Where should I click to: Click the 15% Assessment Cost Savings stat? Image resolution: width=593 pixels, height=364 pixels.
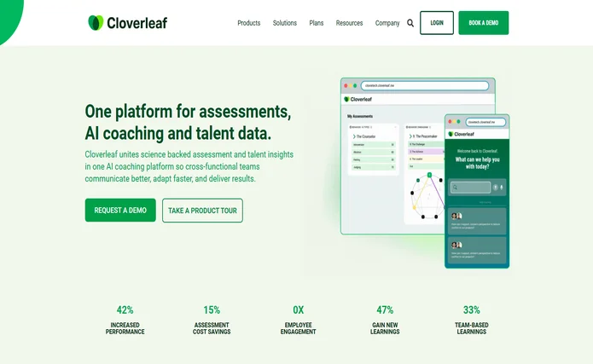tap(212, 320)
